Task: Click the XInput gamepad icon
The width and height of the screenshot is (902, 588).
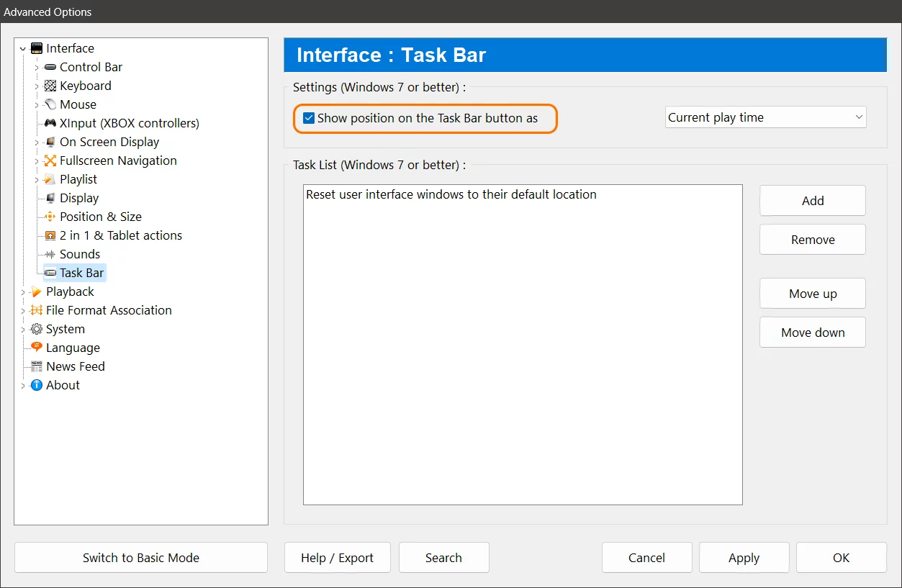Action: 50,123
